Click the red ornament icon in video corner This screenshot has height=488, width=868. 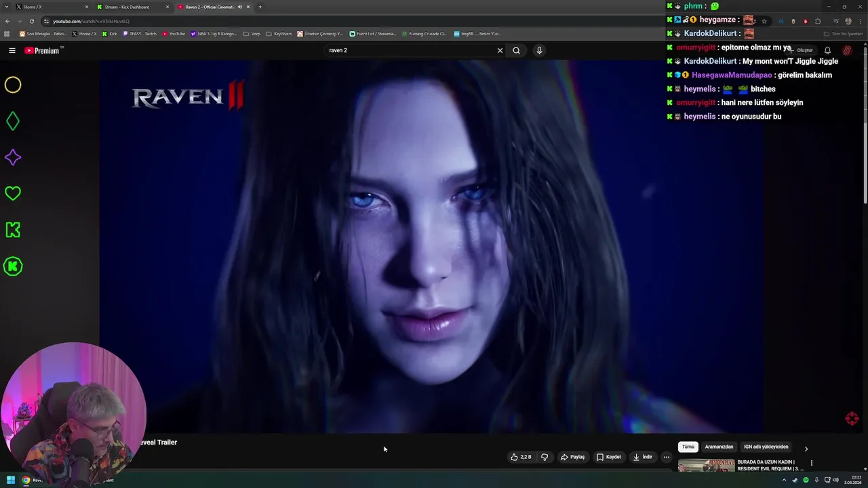click(x=852, y=418)
